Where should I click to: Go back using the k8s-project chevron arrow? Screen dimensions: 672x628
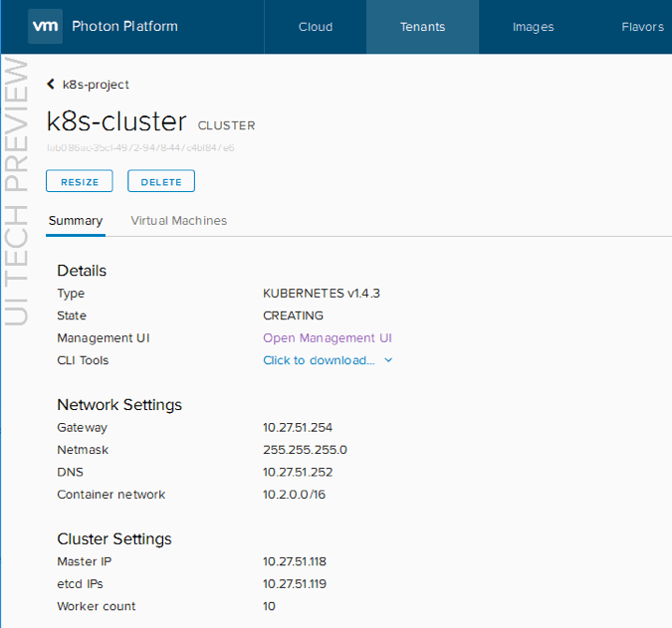pos(51,84)
